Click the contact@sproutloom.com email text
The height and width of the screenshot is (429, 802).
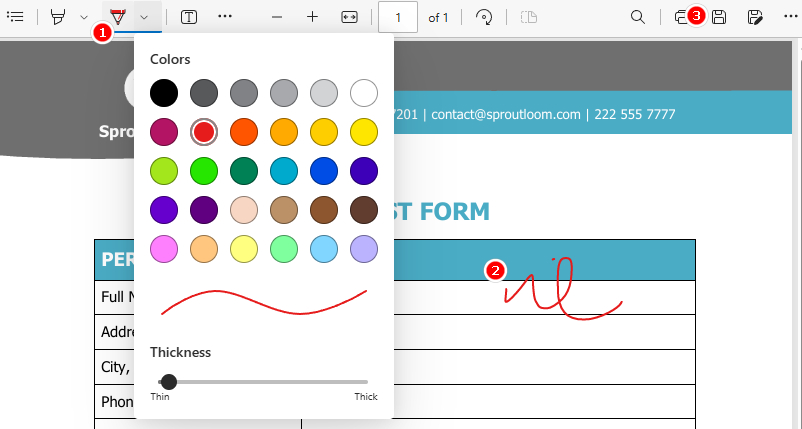[x=506, y=114]
